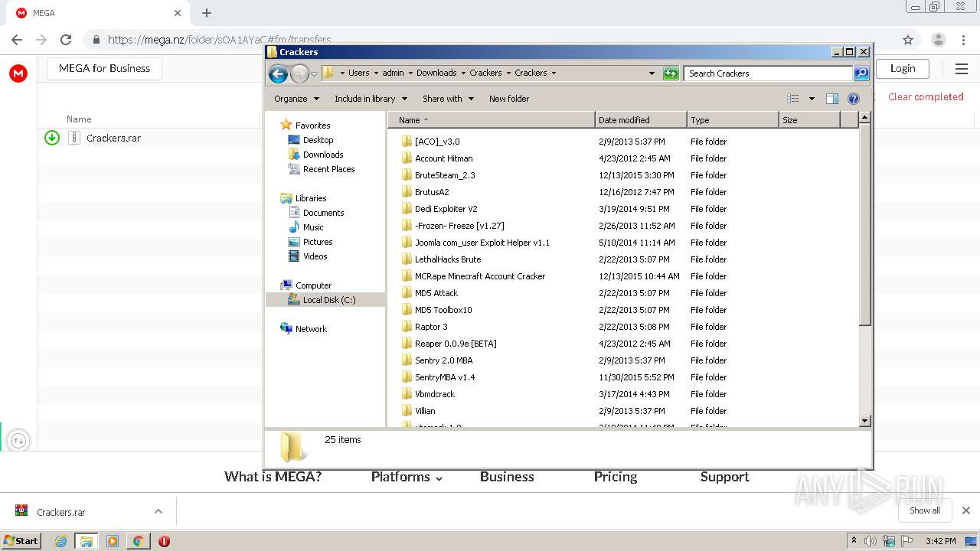
Task: Select Local Disk (C:) in sidebar
Action: [x=329, y=300]
